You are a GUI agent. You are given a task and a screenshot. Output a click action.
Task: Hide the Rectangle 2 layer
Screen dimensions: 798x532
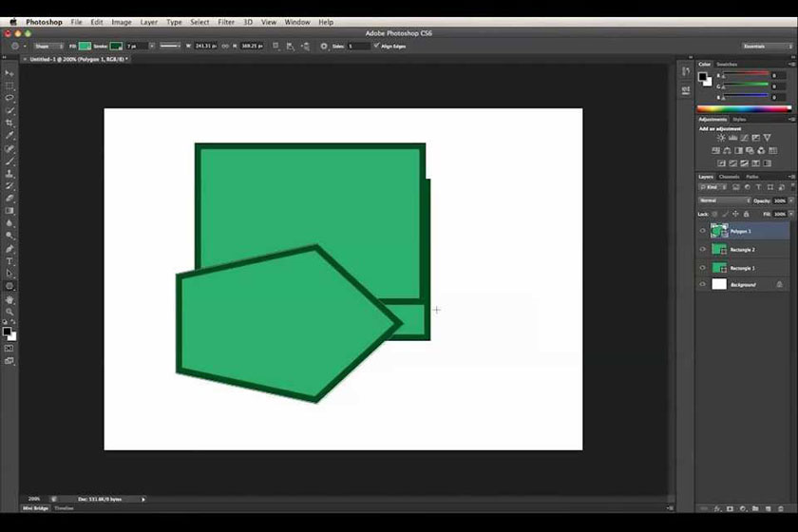point(703,250)
